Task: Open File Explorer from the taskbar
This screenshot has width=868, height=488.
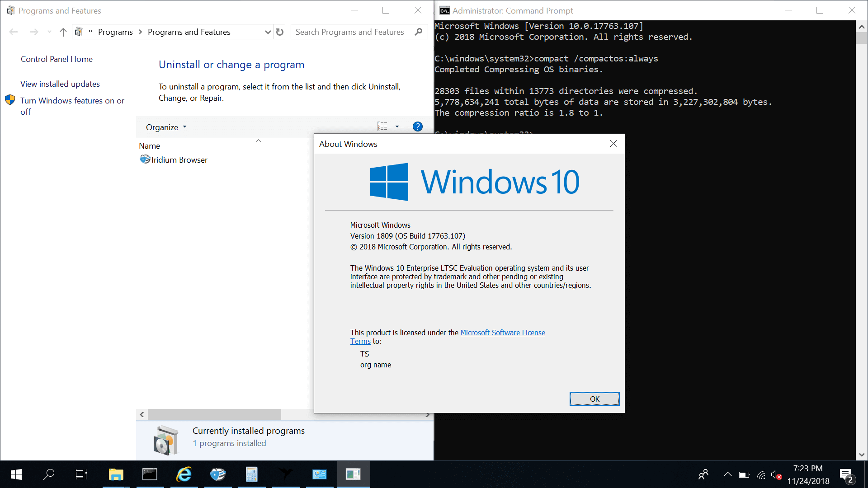Action: point(116,474)
